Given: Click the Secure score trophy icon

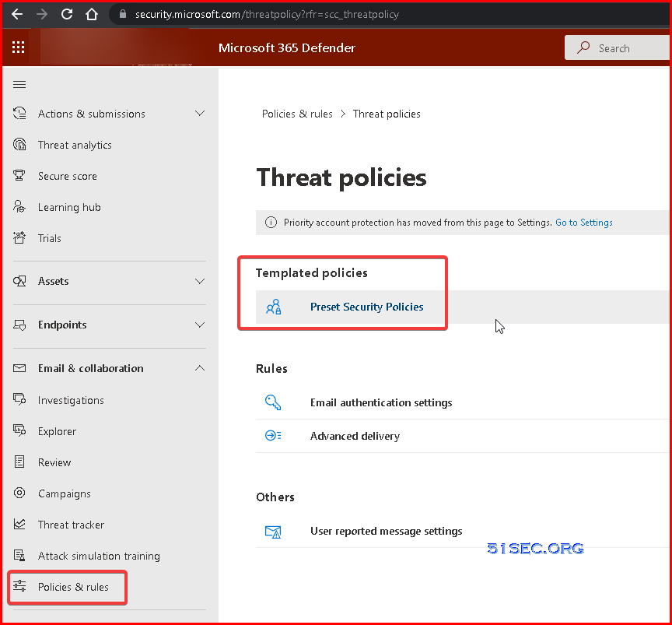Looking at the screenshot, I should coord(19,175).
